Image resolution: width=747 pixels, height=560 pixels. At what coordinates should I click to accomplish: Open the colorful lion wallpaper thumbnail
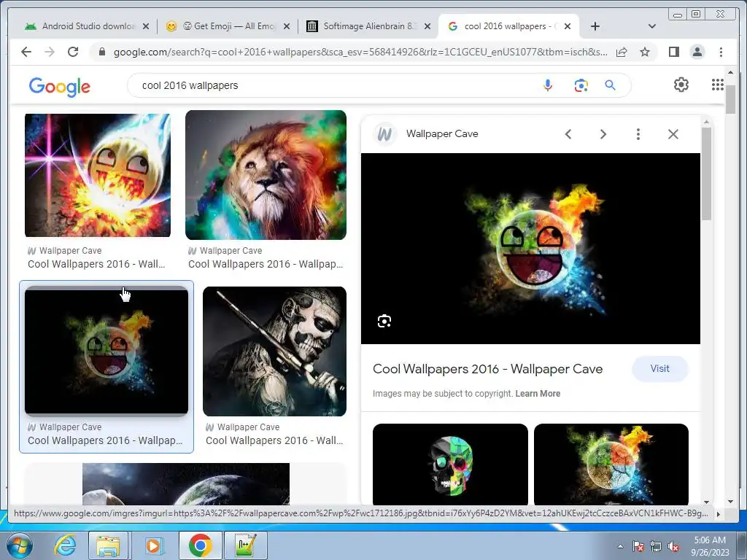click(x=266, y=175)
